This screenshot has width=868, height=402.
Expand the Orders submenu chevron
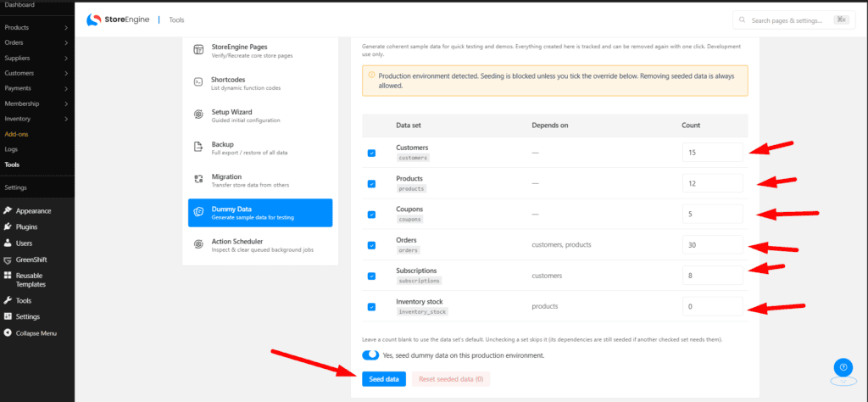[x=66, y=42]
